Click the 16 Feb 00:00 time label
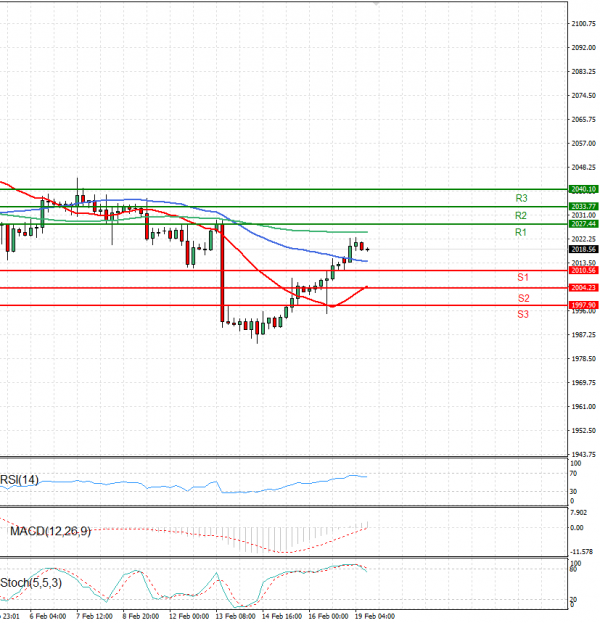 (328, 616)
